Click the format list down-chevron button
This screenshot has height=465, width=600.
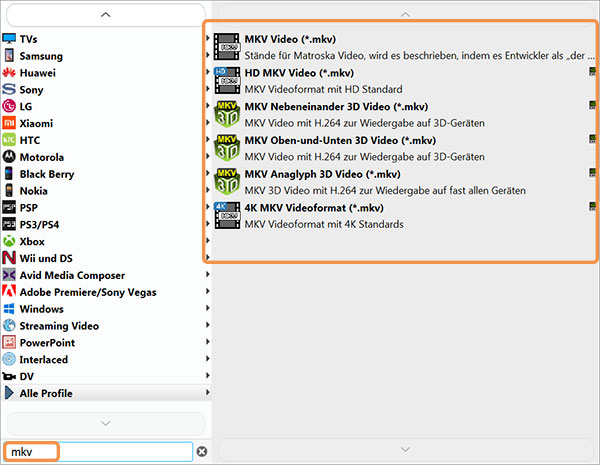click(405, 449)
